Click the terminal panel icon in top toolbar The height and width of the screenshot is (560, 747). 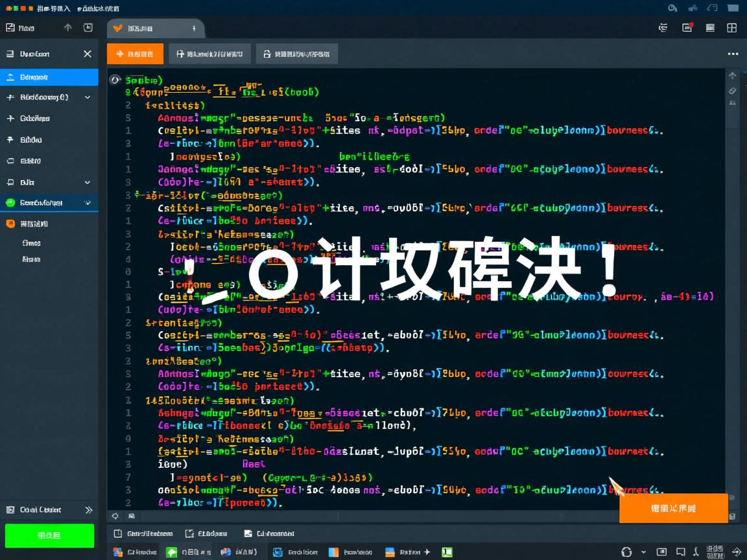click(x=711, y=27)
